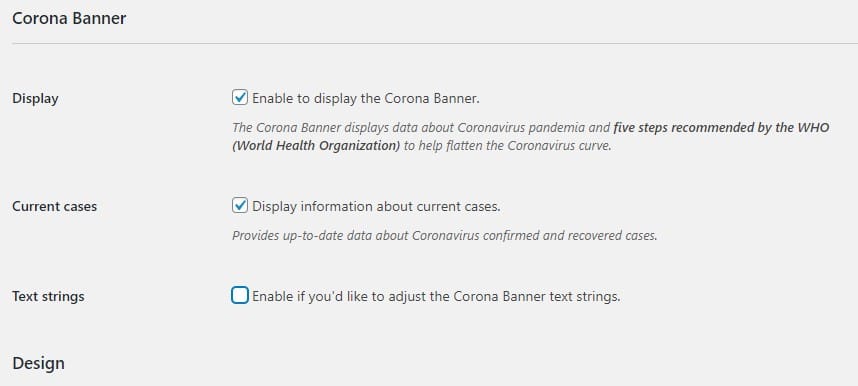Click the blue checkmark in the Current cases box
The image size is (858, 386).
(x=240, y=206)
